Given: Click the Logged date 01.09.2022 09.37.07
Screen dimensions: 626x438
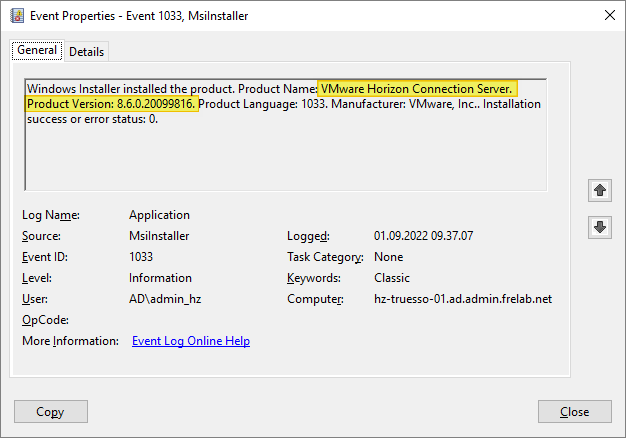Looking at the screenshot, I should (x=423, y=236).
